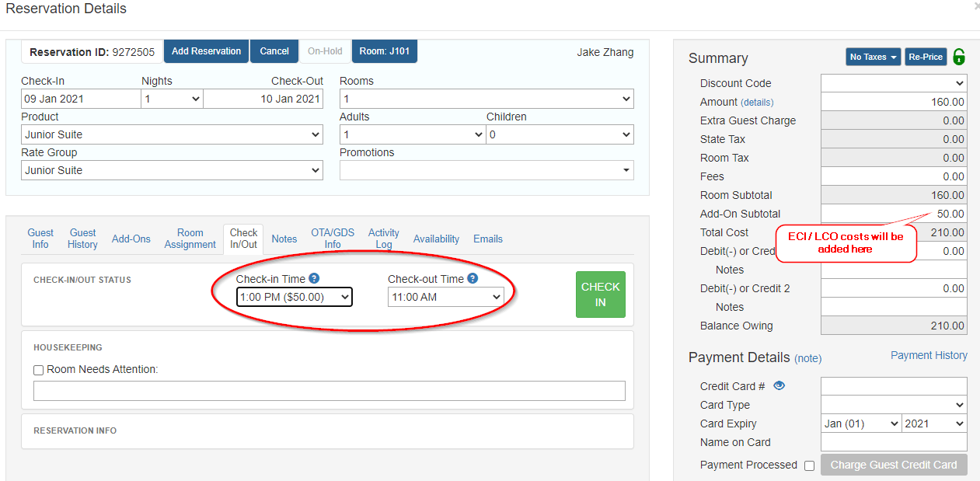
Task: Switch to the Guest History tab
Action: tap(82, 238)
